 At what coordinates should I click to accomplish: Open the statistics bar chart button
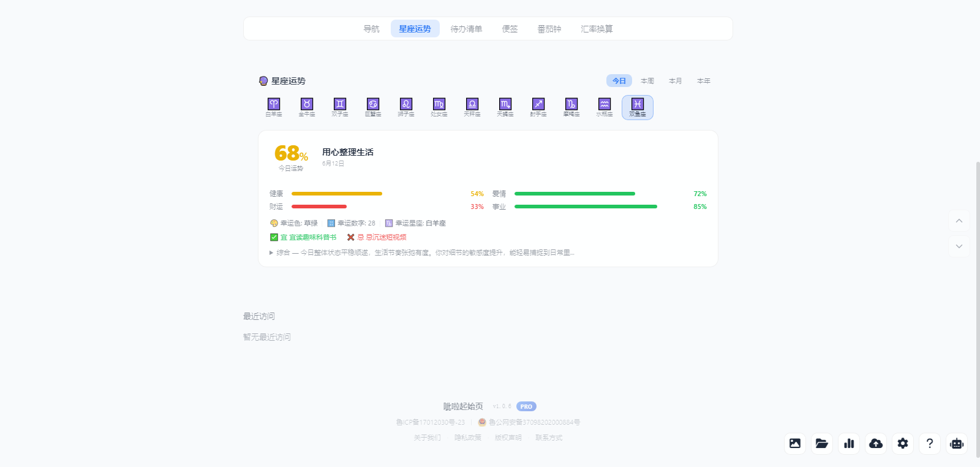tap(849, 443)
